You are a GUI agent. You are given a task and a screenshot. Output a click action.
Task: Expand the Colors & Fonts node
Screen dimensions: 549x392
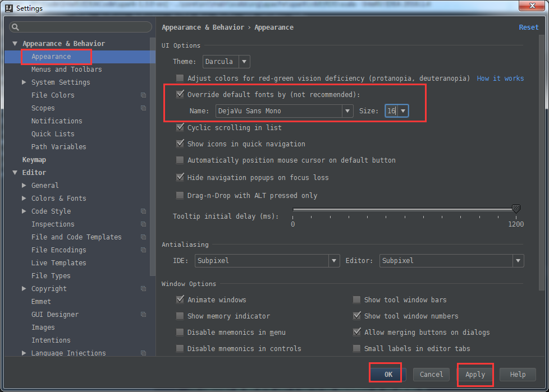point(24,199)
